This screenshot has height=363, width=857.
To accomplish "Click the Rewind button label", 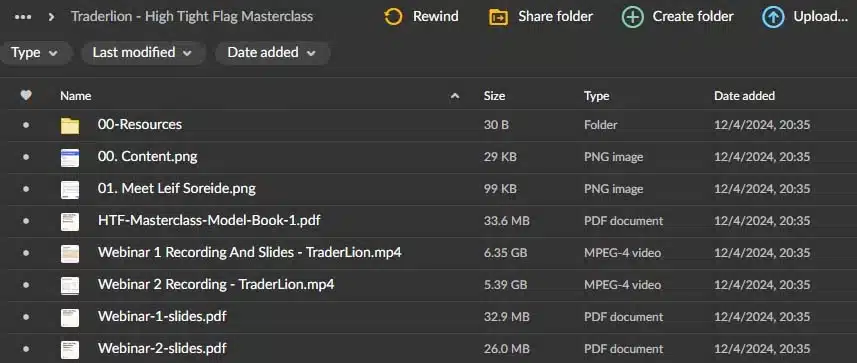I will click(x=436, y=16).
